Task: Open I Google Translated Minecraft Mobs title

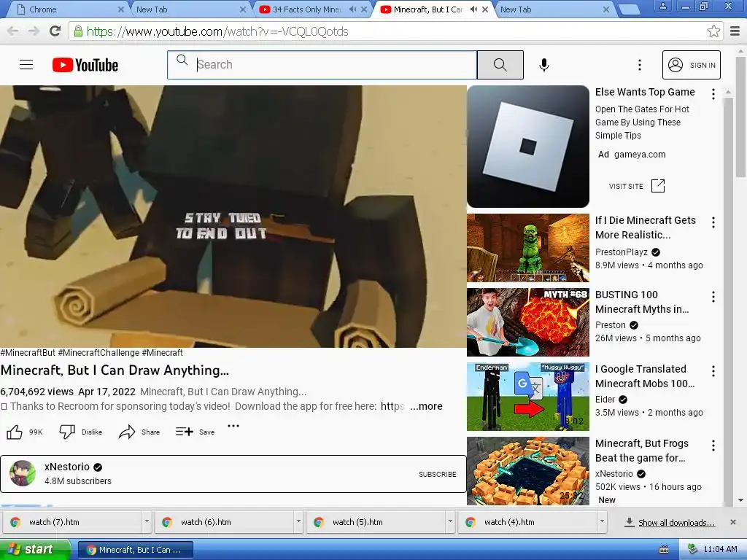Action: pyautogui.click(x=645, y=376)
